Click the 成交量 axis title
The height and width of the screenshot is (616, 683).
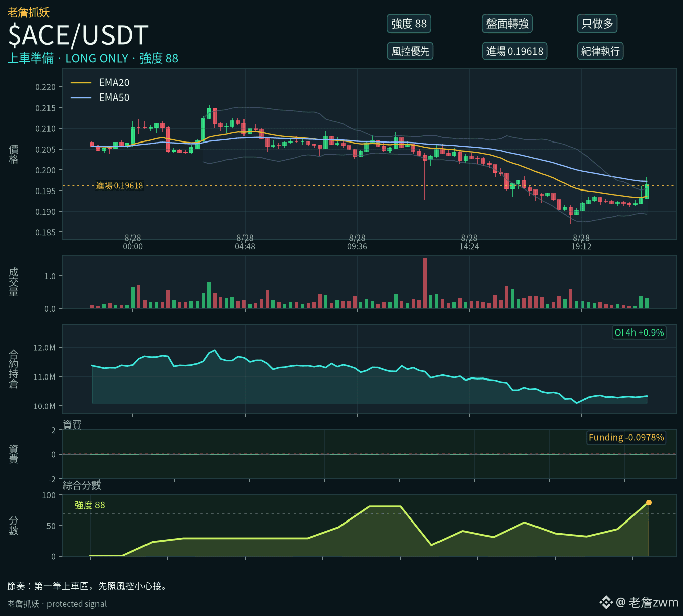pyautogui.click(x=14, y=282)
